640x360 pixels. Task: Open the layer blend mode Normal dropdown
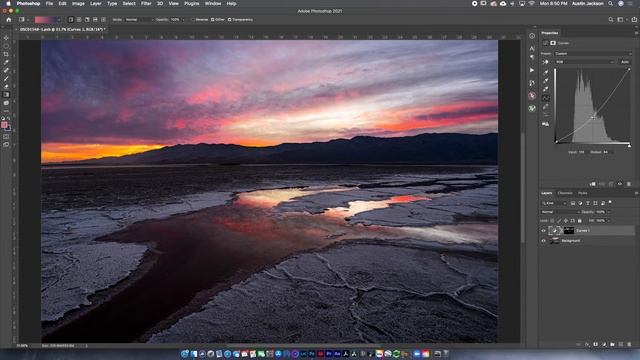(560, 212)
